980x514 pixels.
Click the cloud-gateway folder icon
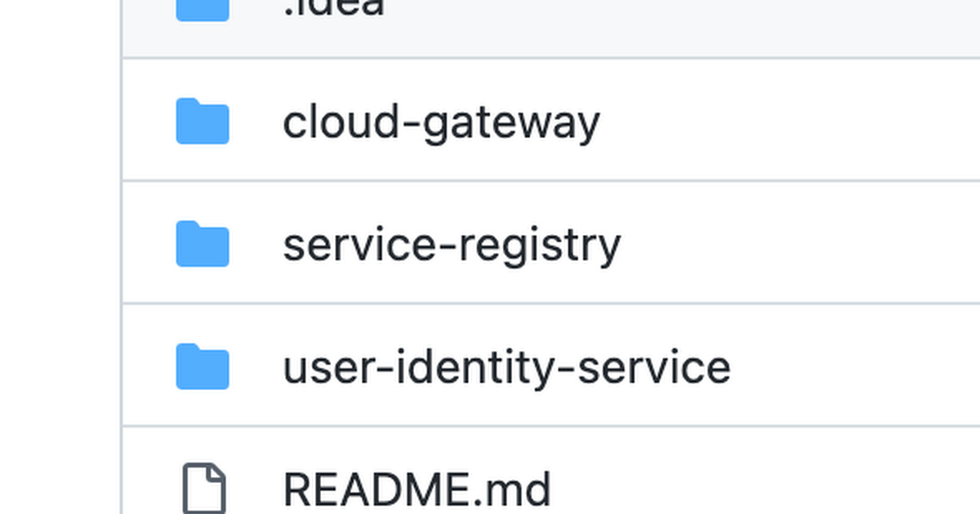pos(202,121)
